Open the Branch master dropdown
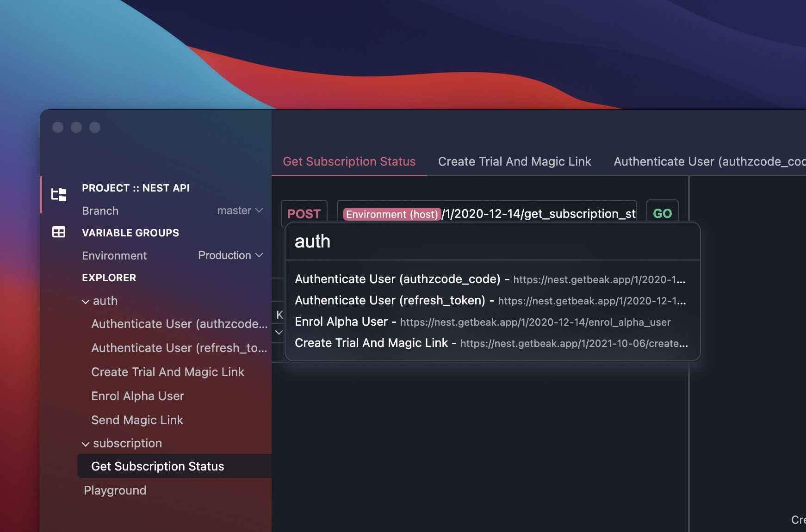 240,210
